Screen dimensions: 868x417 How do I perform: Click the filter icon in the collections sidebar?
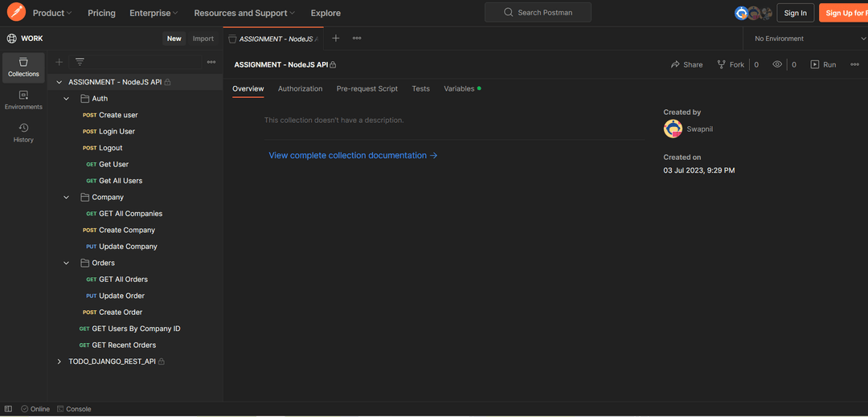tap(80, 62)
